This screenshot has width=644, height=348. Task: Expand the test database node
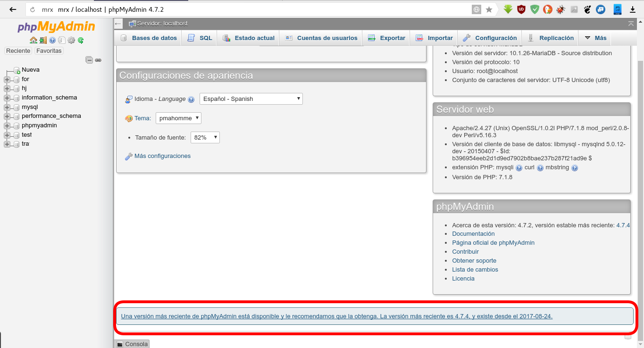tap(7, 135)
